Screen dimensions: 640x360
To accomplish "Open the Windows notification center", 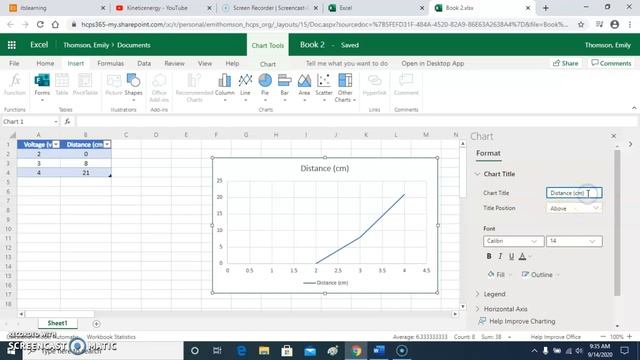I will tap(624, 351).
